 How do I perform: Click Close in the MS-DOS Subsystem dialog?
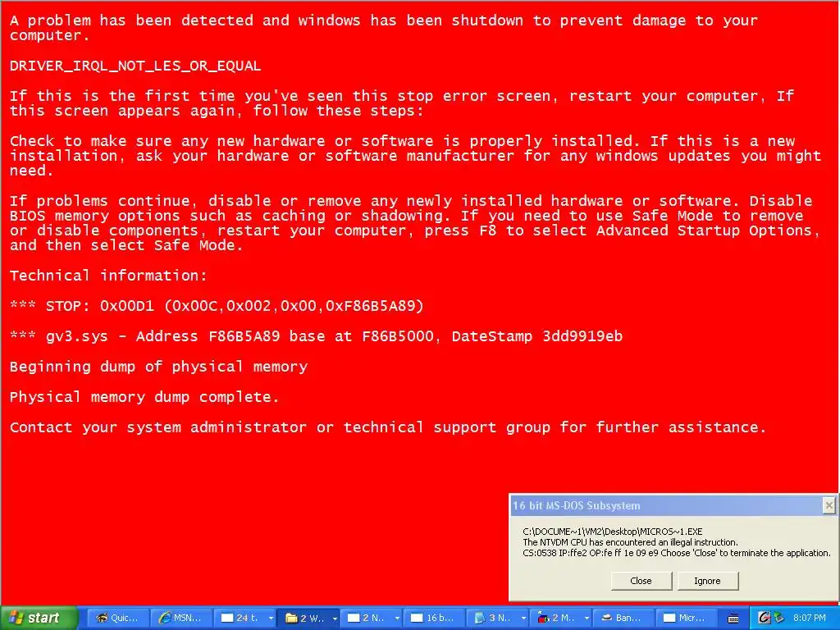pyautogui.click(x=641, y=581)
